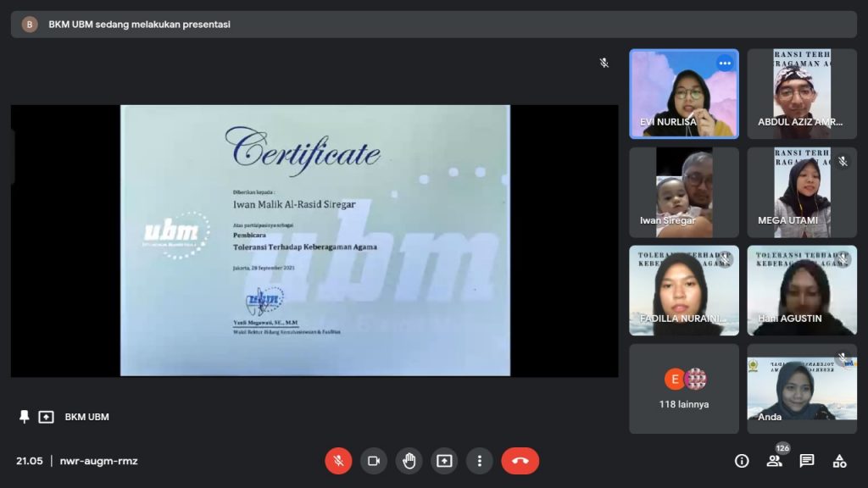The height and width of the screenshot is (488, 868).
Task: Unmute the microphone with the red mic button
Action: (338, 461)
